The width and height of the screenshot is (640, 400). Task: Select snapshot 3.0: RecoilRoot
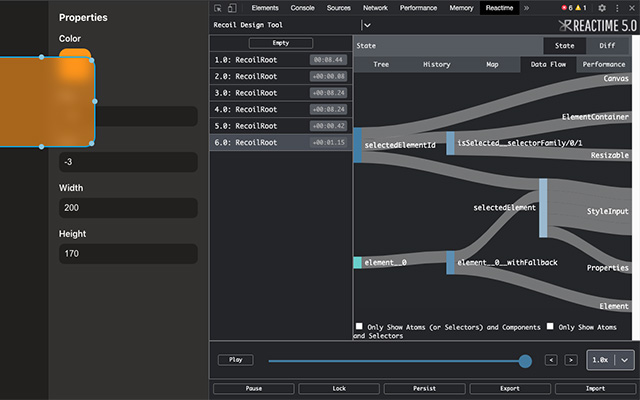tap(281, 93)
